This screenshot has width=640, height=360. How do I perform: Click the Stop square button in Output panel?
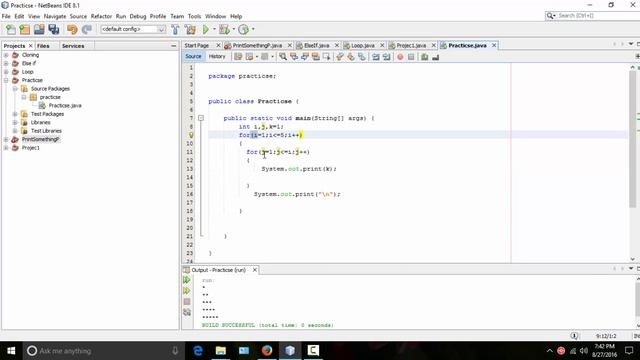[187, 302]
